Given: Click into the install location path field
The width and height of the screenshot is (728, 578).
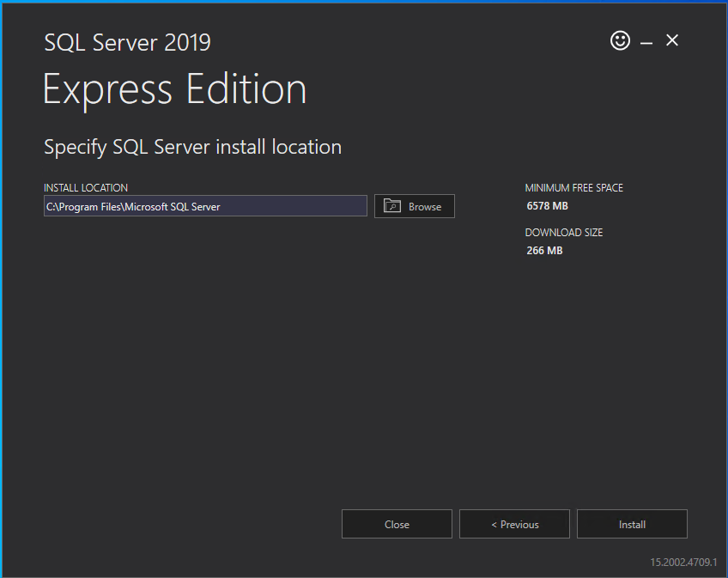Looking at the screenshot, I should pyautogui.click(x=205, y=206).
